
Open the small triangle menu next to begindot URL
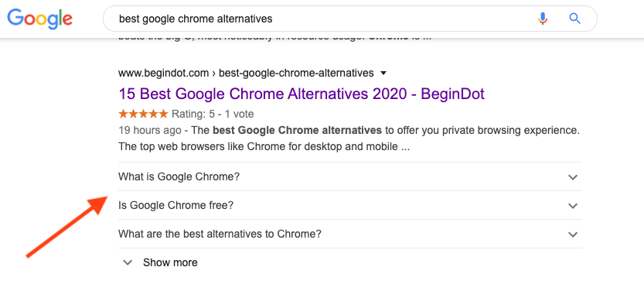[x=383, y=74]
